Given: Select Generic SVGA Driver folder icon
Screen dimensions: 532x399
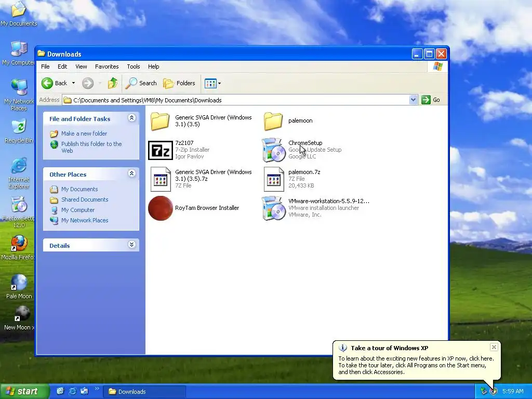Looking at the screenshot, I should click(x=161, y=121).
